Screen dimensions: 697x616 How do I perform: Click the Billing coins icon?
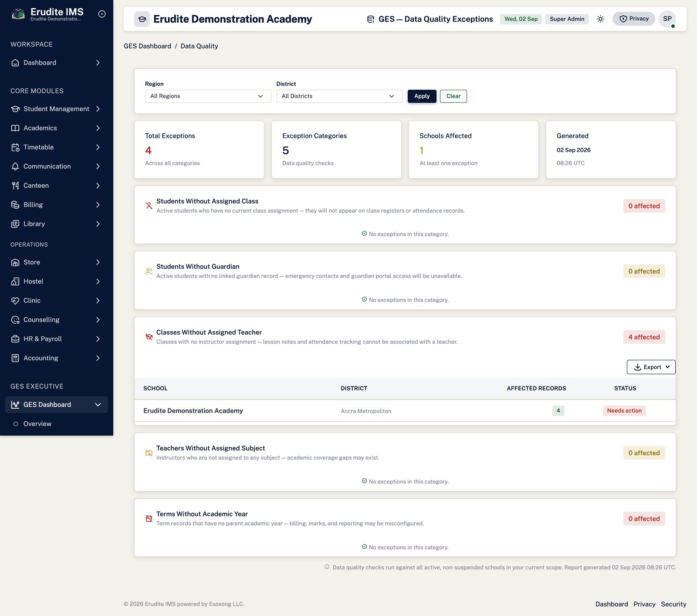point(15,205)
